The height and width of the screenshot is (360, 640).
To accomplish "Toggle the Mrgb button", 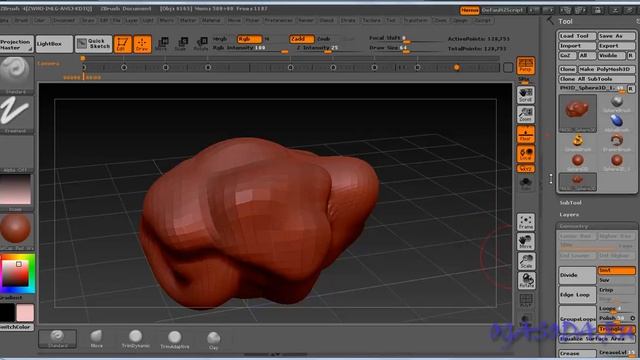I will [220, 39].
